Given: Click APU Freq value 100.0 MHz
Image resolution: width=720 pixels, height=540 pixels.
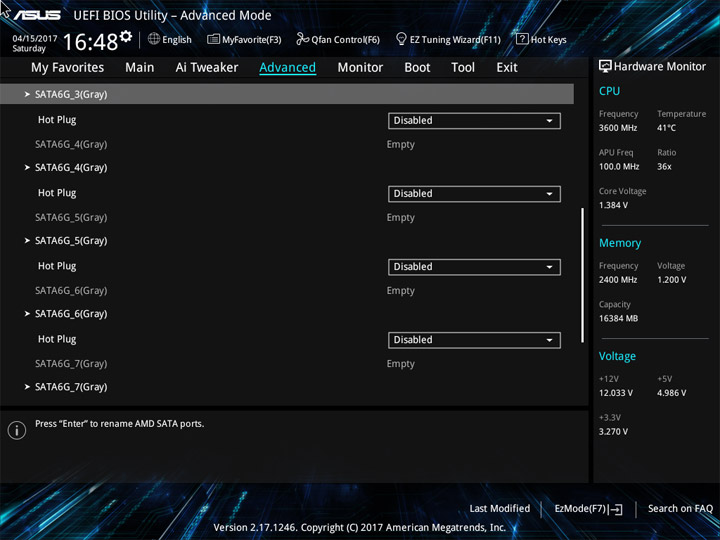Looking at the screenshot, I should coord(619,167).
